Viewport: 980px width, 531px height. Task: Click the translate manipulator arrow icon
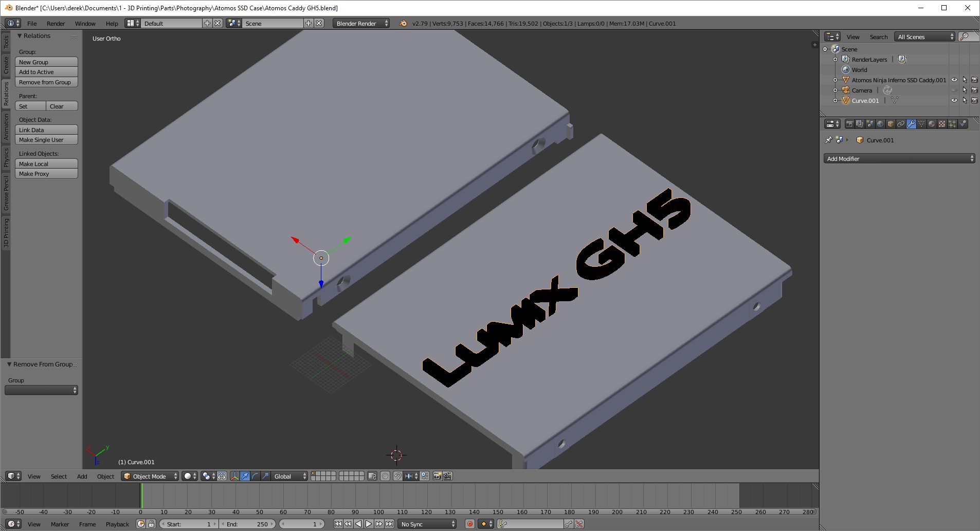(x=245, y=476)
